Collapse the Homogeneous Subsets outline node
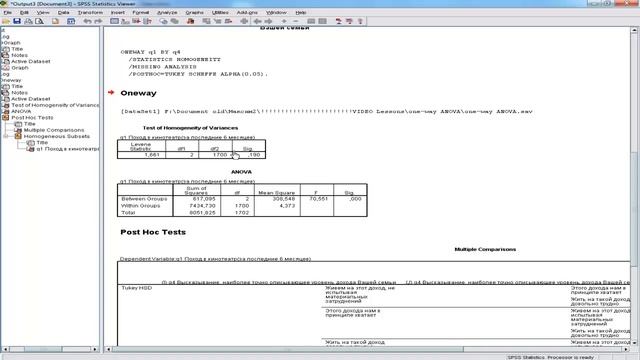This screenshot has width=640, height=360. click(x=5, y=136)
